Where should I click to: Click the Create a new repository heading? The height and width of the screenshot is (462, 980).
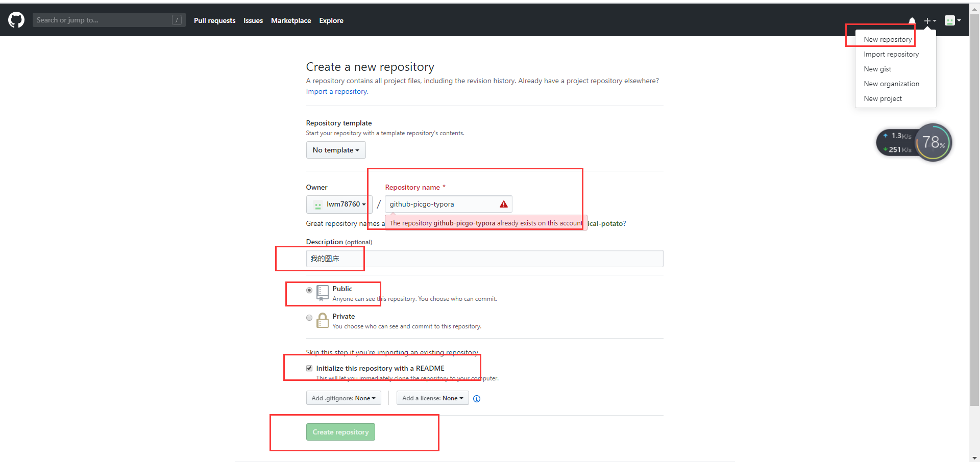(x=370, y=67)
